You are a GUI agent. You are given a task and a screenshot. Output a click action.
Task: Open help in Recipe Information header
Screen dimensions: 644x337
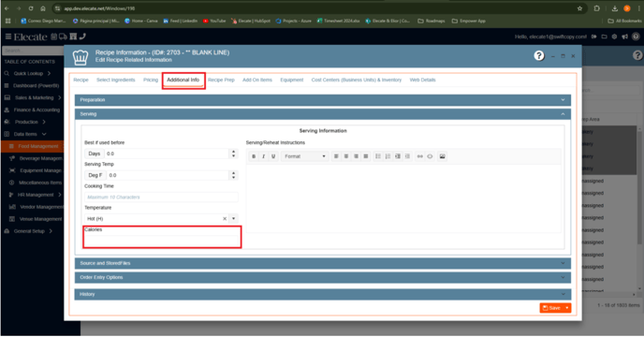(x=539, y=56)
